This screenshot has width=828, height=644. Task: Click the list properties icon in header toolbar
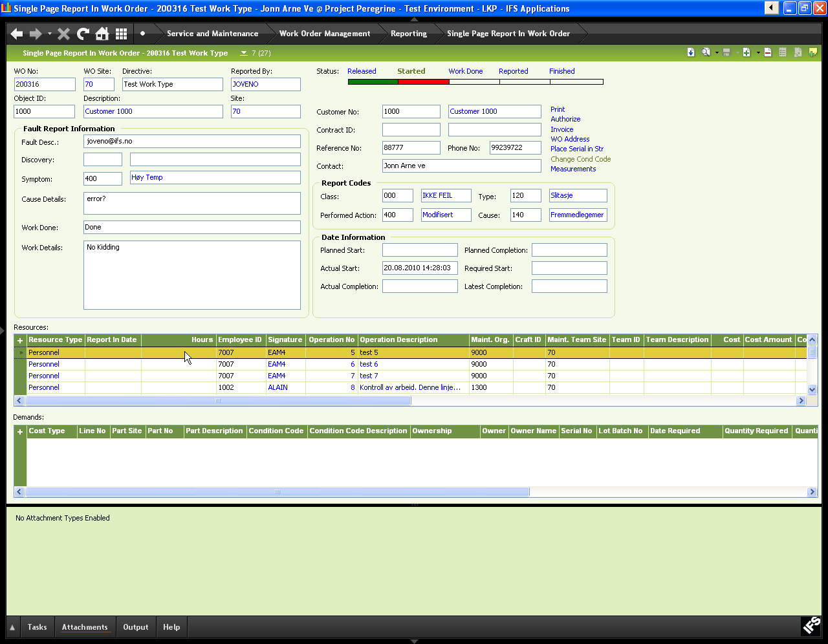[x=783, y=52]
